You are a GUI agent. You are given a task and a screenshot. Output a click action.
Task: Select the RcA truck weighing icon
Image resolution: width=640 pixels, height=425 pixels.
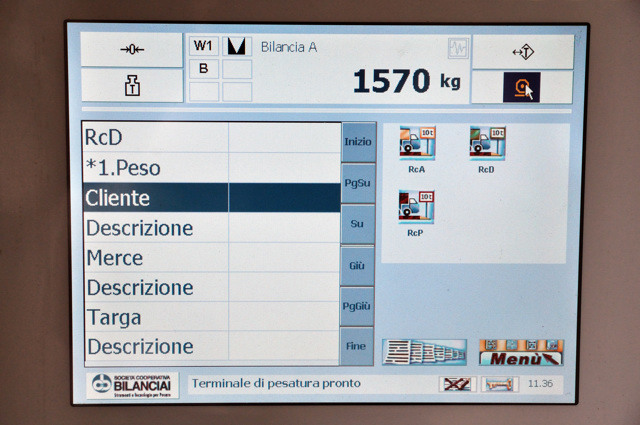416,148
